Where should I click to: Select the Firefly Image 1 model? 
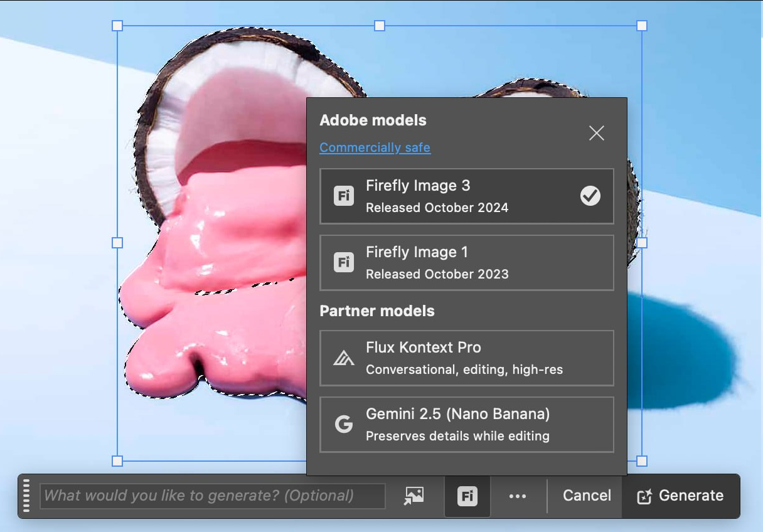(x=467, y=263)
